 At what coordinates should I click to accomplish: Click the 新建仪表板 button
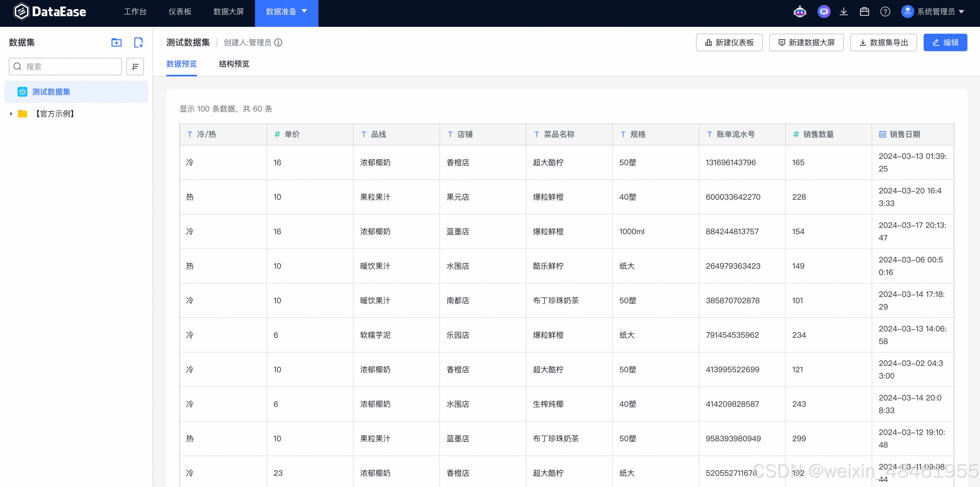pyautogui.click(x=729, y=42)
